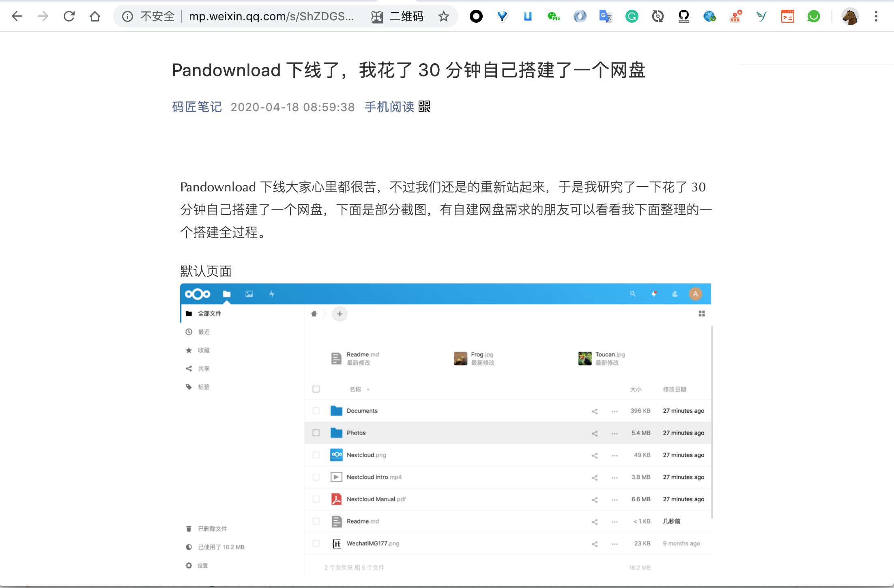Open the user avatar A menu
This screenshot has width=894, height=588.
(695, 294)
